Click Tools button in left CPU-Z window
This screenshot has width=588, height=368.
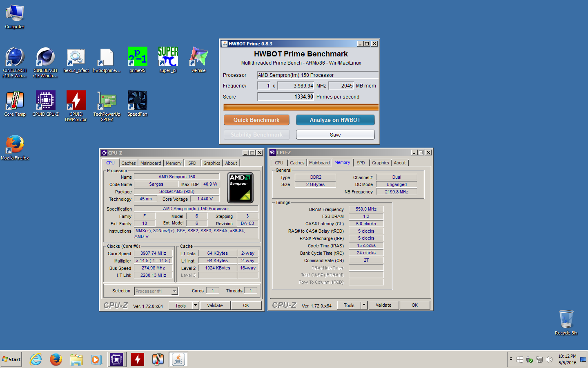[x=180, y=305]
